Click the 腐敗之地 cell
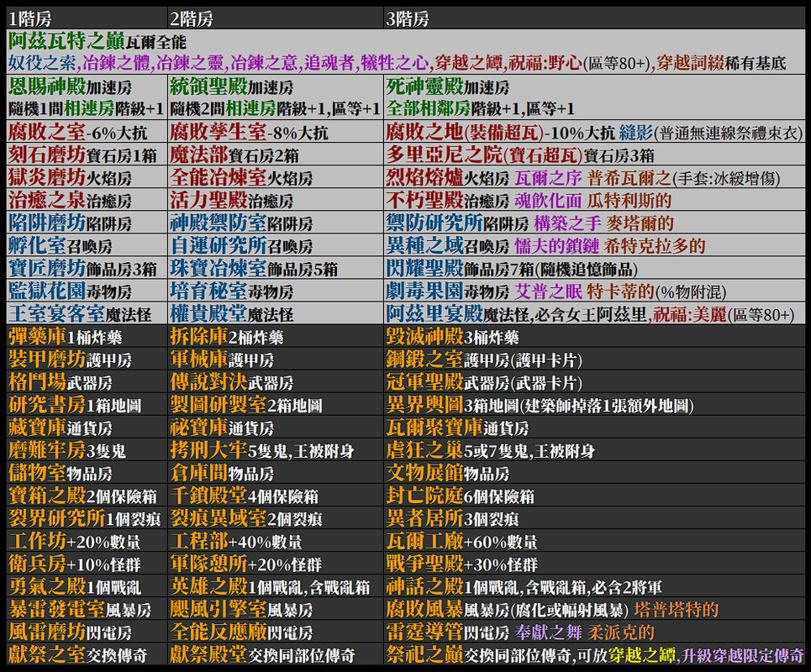811x672 pixels. pyautogui.click(x=594, y=132)
